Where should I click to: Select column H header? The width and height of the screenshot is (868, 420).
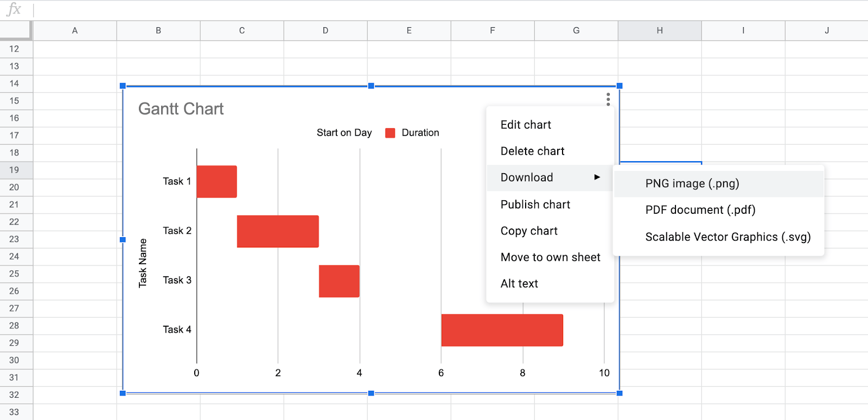[660, 31]
